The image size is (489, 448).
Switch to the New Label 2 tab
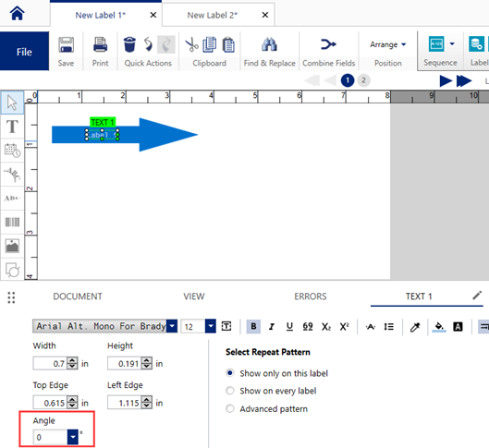(212, 15)
